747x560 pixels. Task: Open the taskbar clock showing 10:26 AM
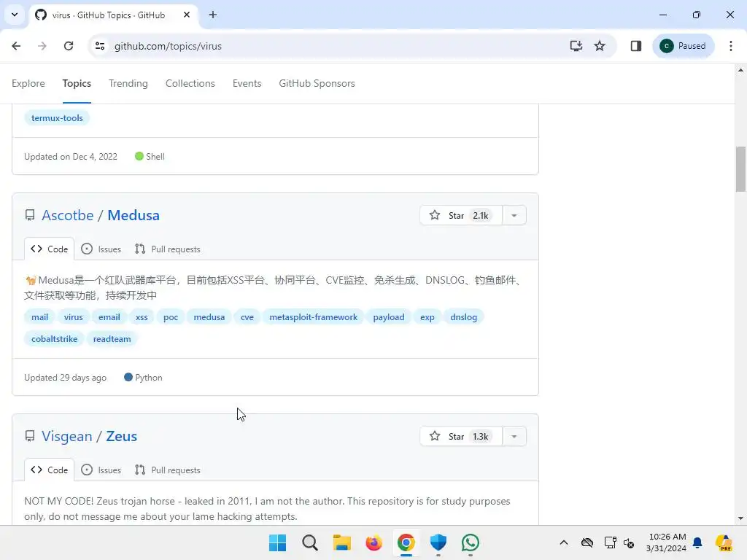(667, 542)
